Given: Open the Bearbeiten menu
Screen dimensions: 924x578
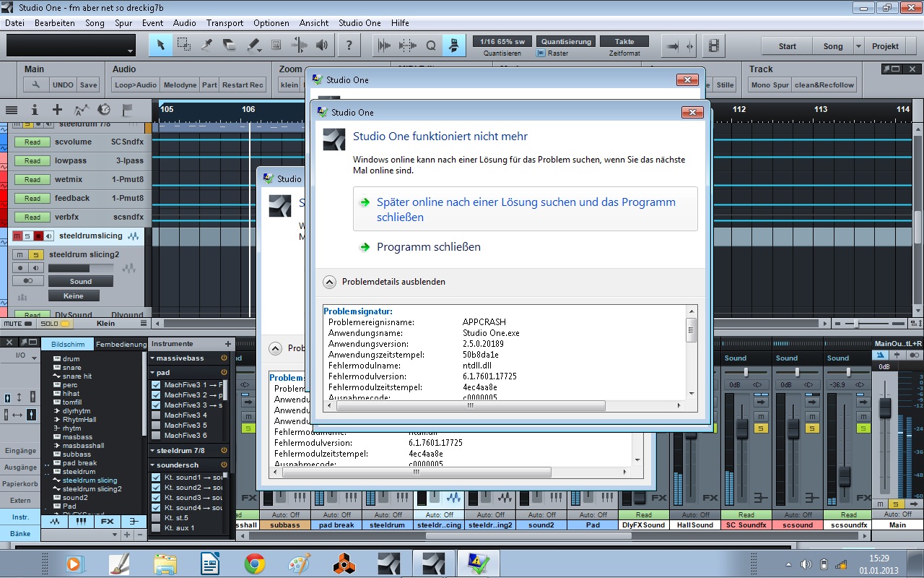Looking at the screenshot, I should pos(55,23).
